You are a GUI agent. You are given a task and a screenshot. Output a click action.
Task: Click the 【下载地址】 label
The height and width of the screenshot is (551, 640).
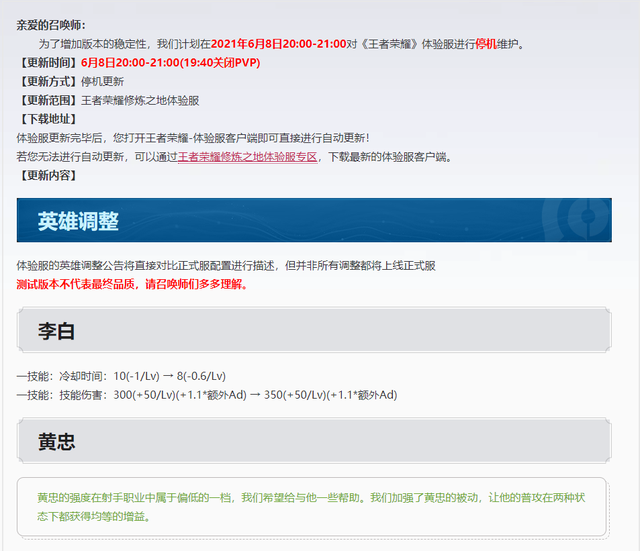click(48, 119)
